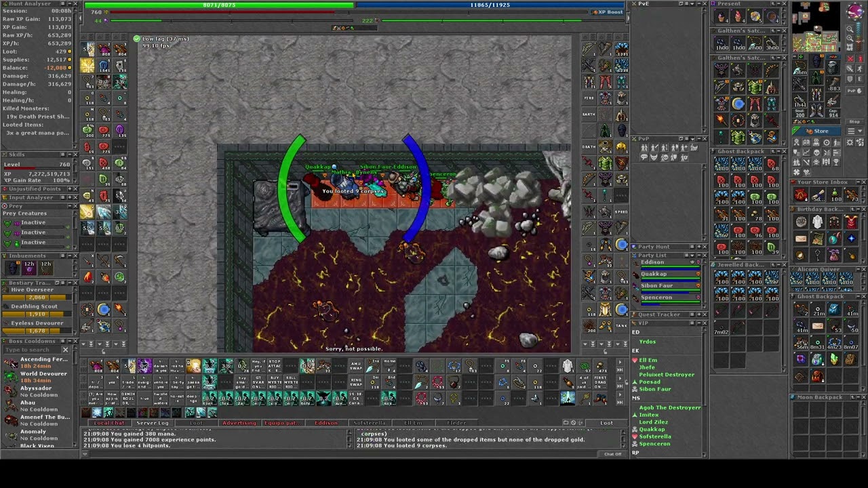Click the 'Hey, if you find' hotkey
Image resolution: width=868 pixels, height=488 pixels.
[x=258, y=367]
